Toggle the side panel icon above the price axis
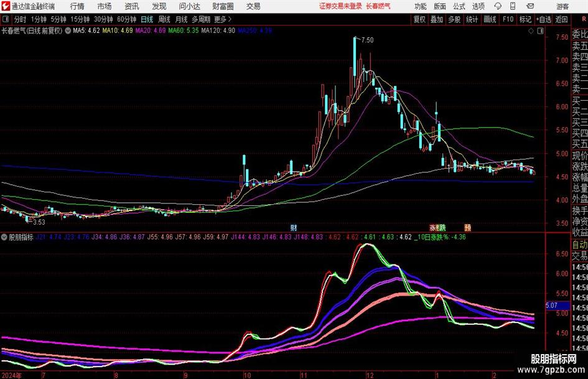Screen dimensions: 588x379 (x=540, y=31)
